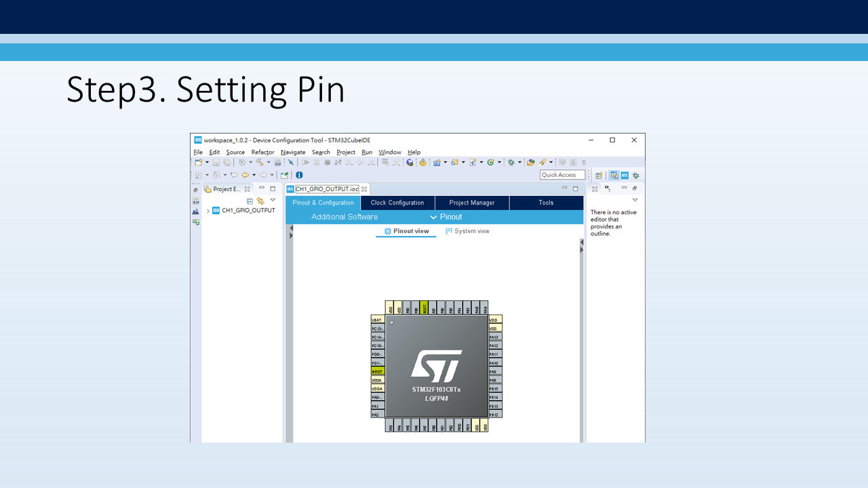This screenshot has width=868, height=488.
Task: Click the New project toolbar icon
Action: click(x=198, y=163)
